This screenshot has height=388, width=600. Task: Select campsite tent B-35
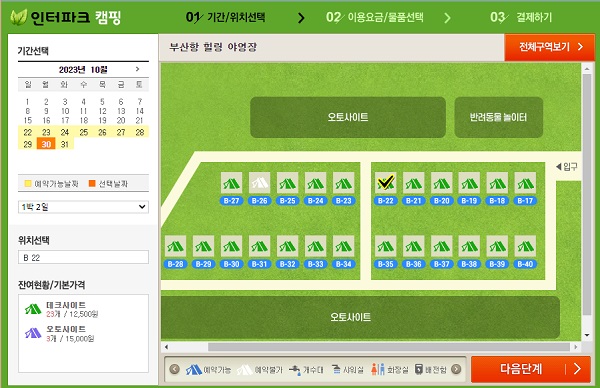point(386,246)
